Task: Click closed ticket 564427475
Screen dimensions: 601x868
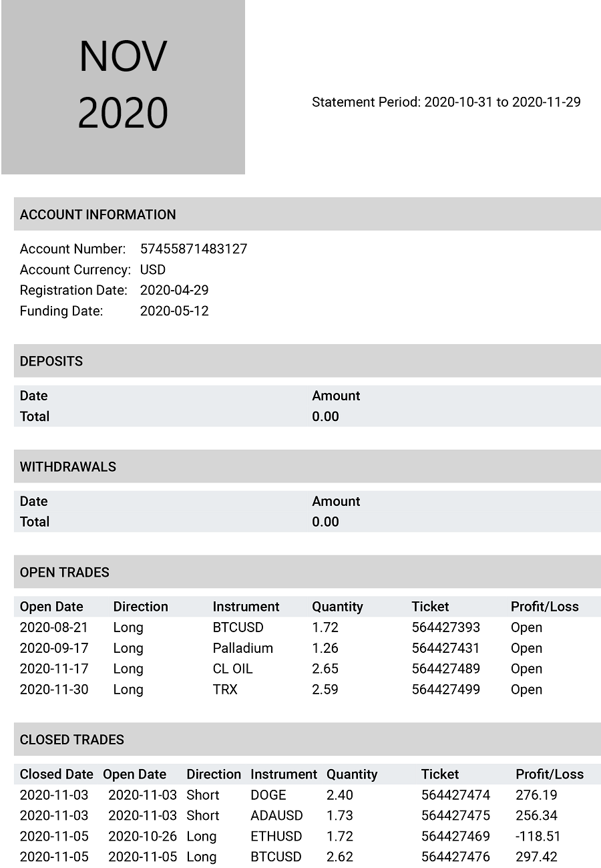Action: coord(455,816)
